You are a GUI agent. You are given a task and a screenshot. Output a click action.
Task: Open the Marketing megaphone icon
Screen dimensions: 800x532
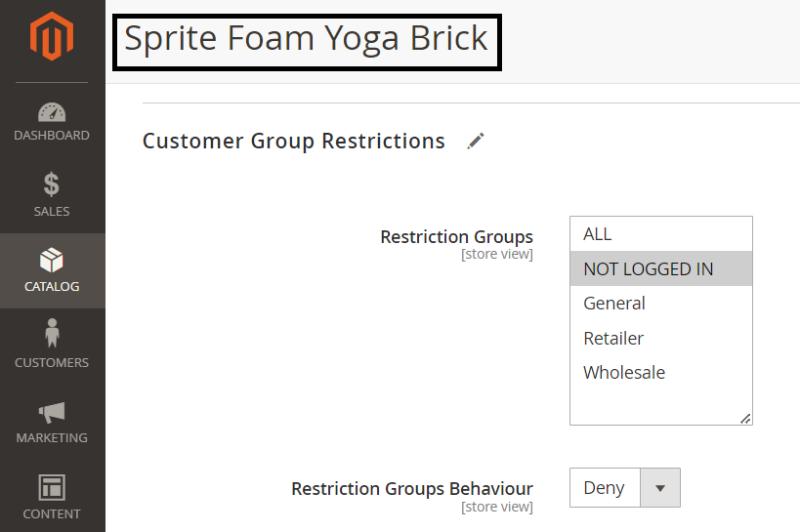tap(52, 412)
